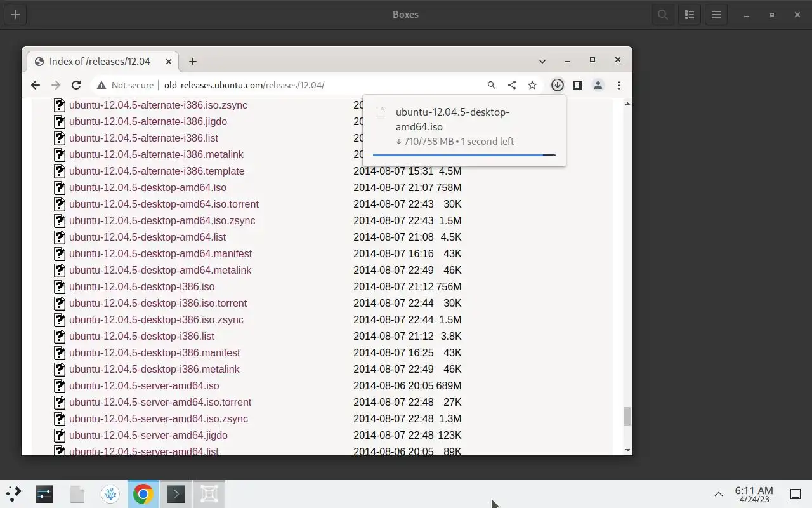Open Chrome profile avatar
The image size is (812, 508).
click(598, 85)
